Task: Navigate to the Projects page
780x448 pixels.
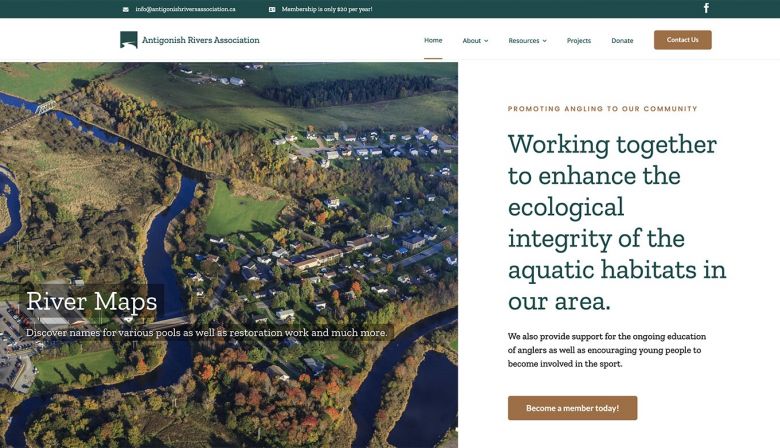Action: (579, 41)
